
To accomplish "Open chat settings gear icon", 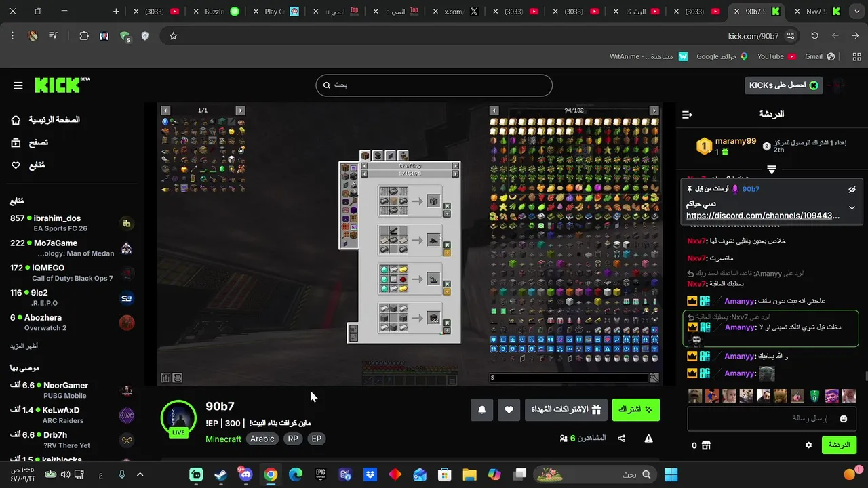I will tap(808, 445).
